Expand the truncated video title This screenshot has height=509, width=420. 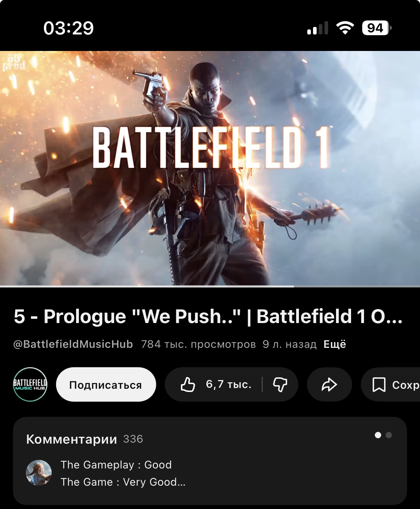tap(208, 317)
